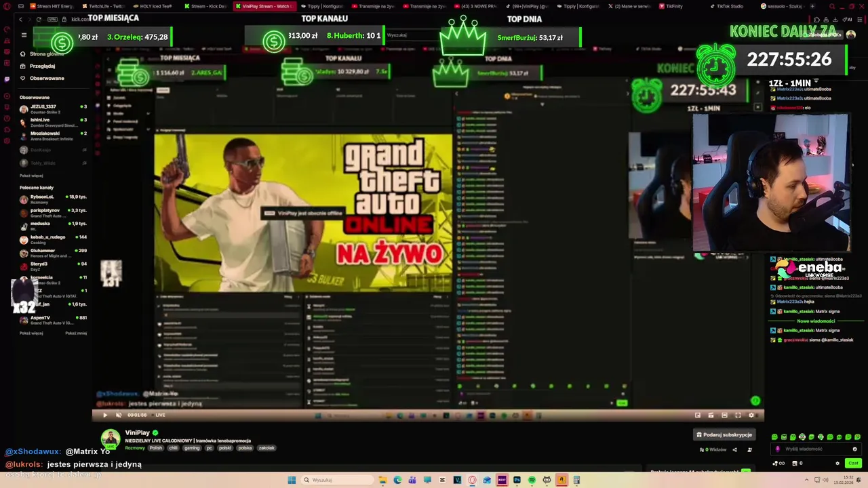Toggle theater mode in the video player
Image resolution: width=868 pixels, height=488 pixels.
coord(724,415)
